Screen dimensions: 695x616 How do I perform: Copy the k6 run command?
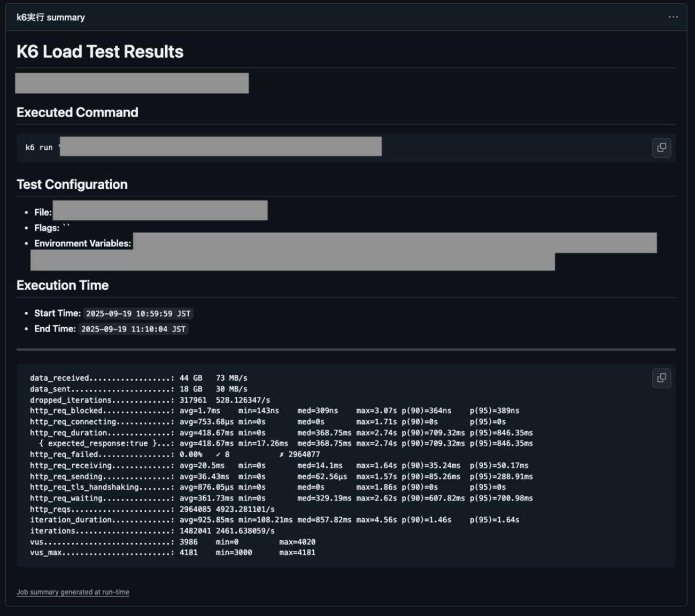[661, 148]
